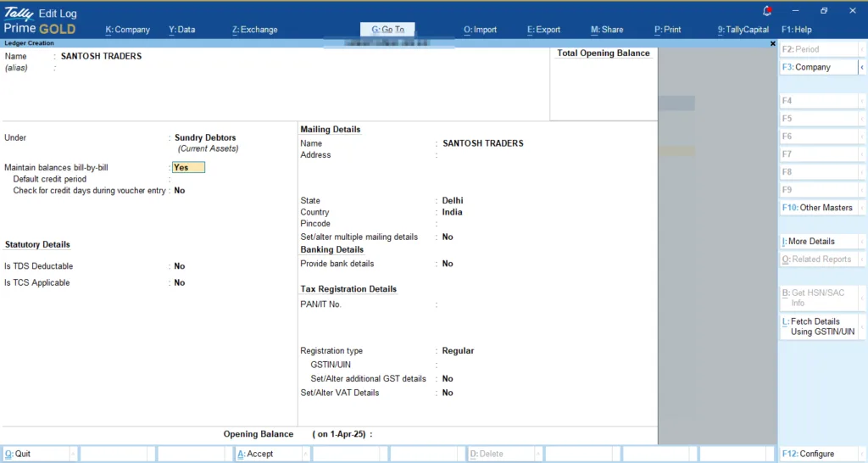Toggle Is TDS Deductable value
This screenshot has width=868, height=463.
pos(180,266)
